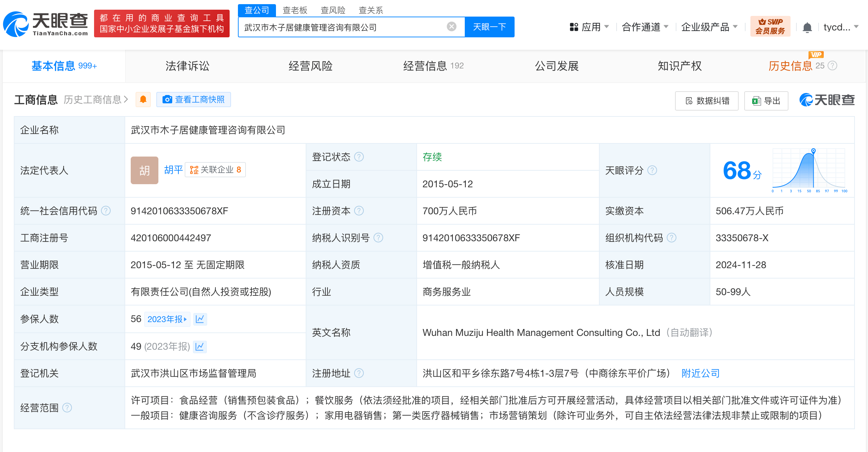
Task: Open the trend chart icon beside 参保人数 56
Action: point(200,319)
